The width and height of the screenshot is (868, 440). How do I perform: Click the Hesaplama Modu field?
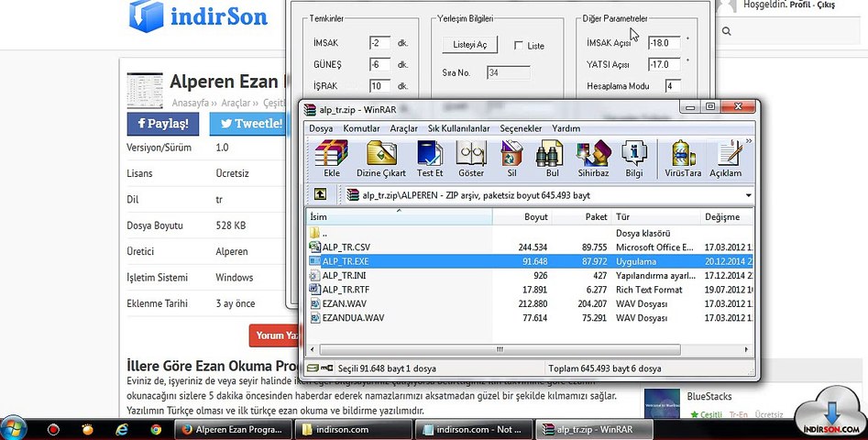[x=673, y=86]
